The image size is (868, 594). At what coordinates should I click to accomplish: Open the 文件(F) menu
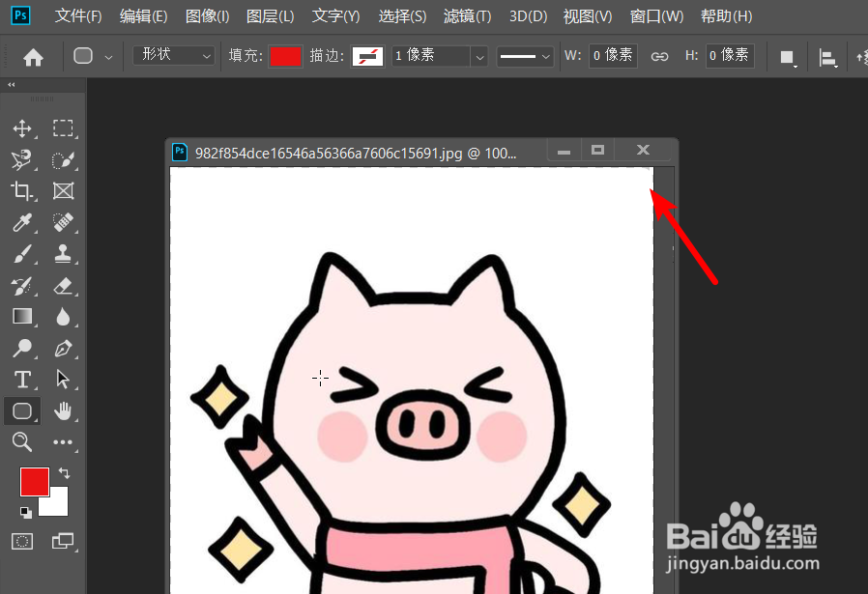pyautogui.click(x=78, y=16)
